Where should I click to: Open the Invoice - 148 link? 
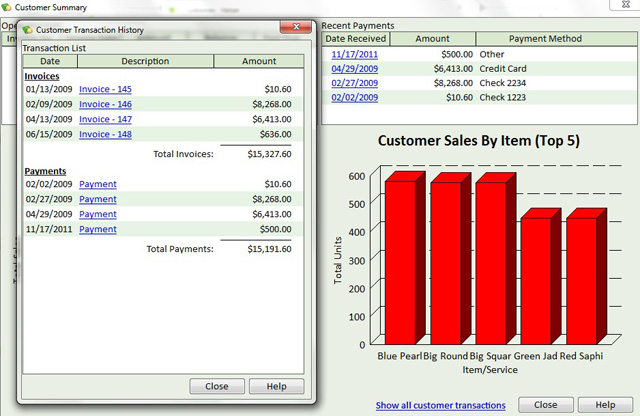coord(105,134)
